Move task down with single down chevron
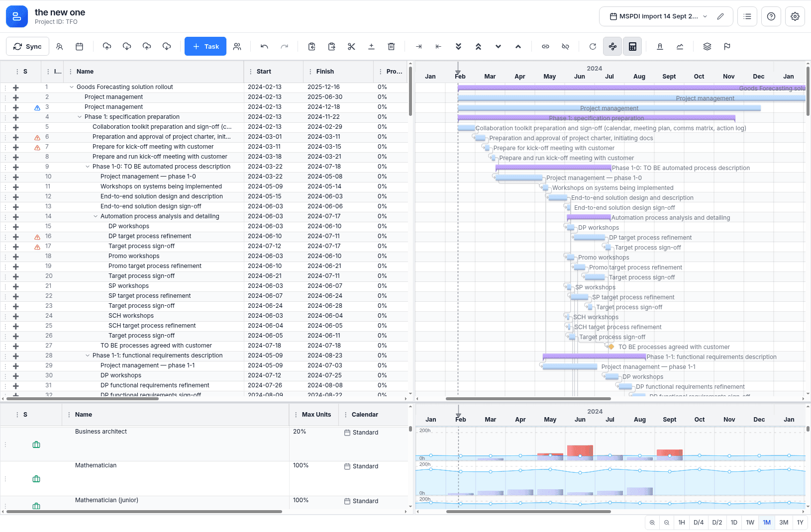Image resolution: width=811 pixels, height=532 pixels. [498, 46]
